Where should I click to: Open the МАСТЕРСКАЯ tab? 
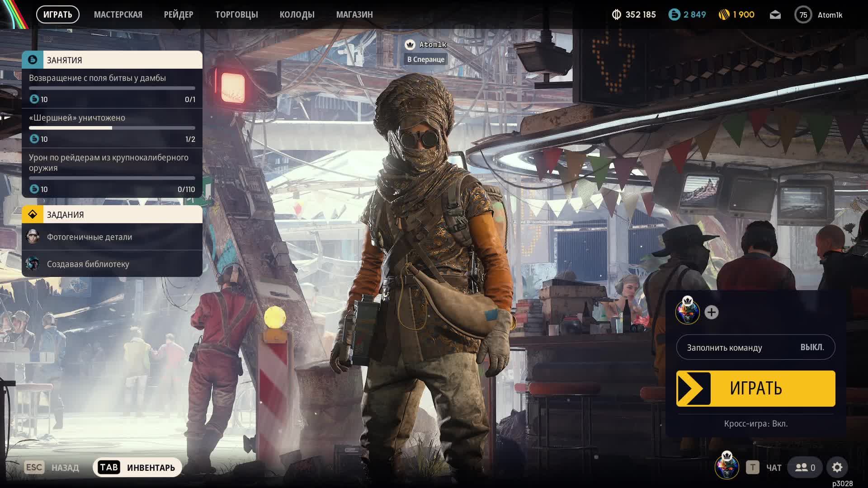(x=118, y=15)
